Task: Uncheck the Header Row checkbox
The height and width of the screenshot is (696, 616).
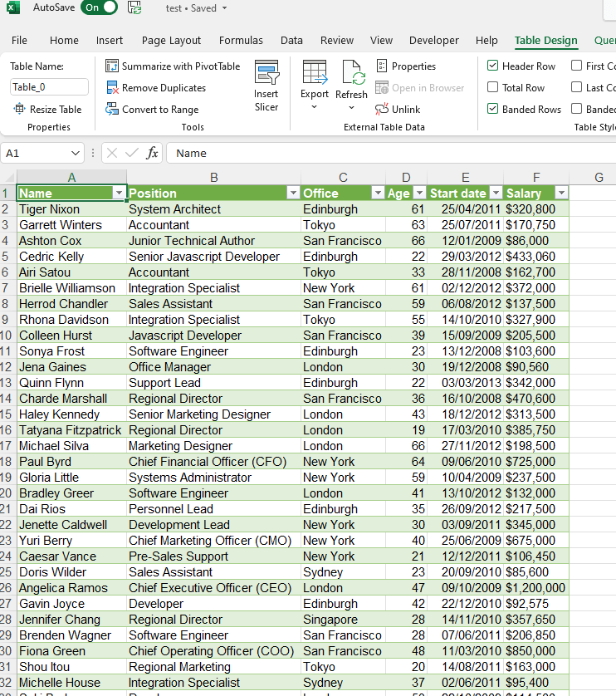Action: point(493,66)
